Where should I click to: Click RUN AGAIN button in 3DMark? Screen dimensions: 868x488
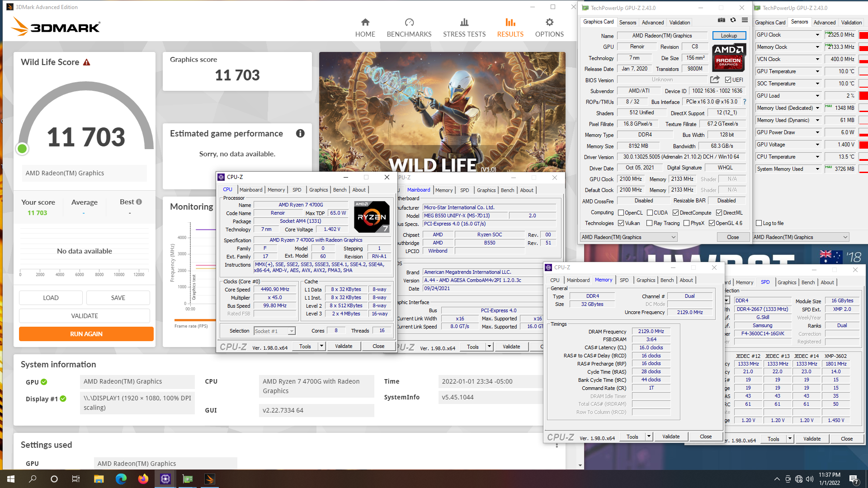pos(86,334)
